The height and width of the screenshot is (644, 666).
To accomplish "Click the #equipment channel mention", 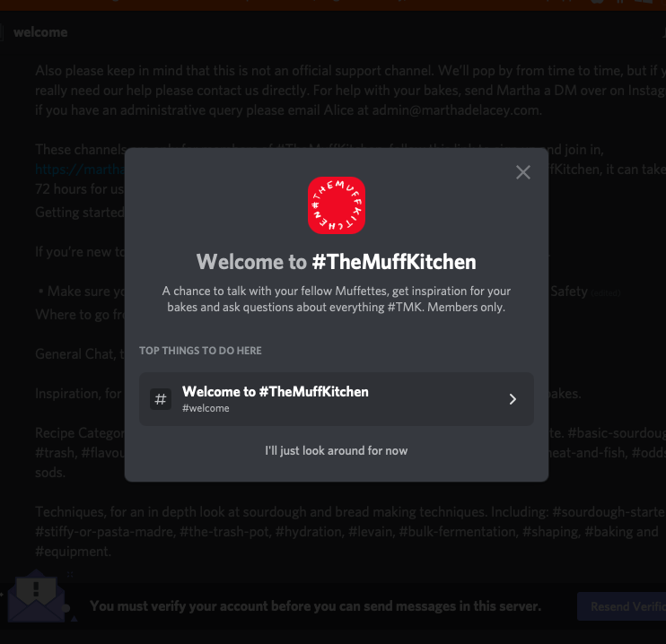I will pyautogui.click(x=73, y=552).
